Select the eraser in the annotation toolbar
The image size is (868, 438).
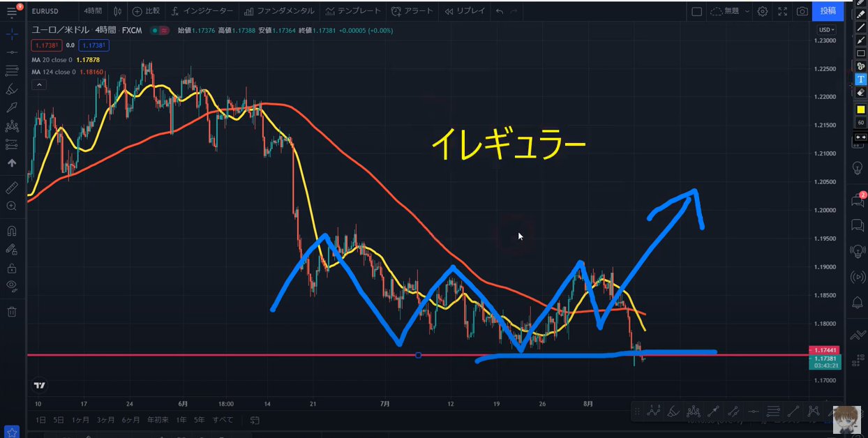pos(861,92)
